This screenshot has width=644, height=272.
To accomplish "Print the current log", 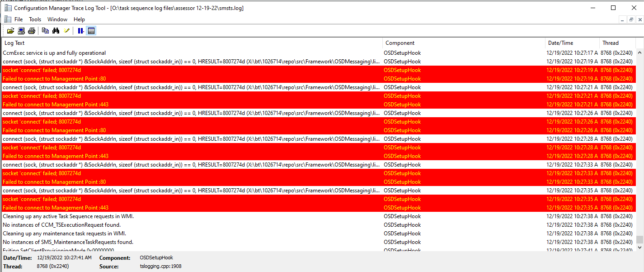I will 32,30.
